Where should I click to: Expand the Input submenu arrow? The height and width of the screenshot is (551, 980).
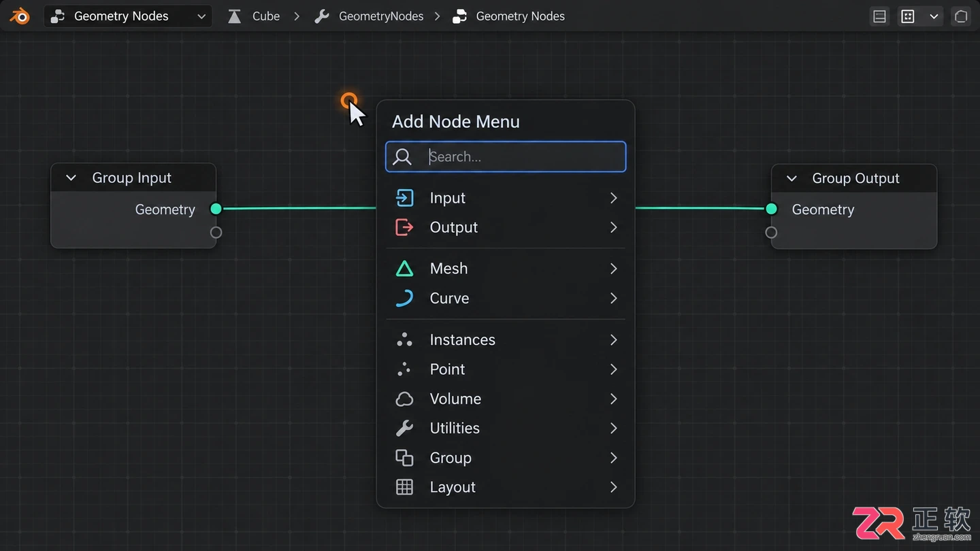[613, 198]
